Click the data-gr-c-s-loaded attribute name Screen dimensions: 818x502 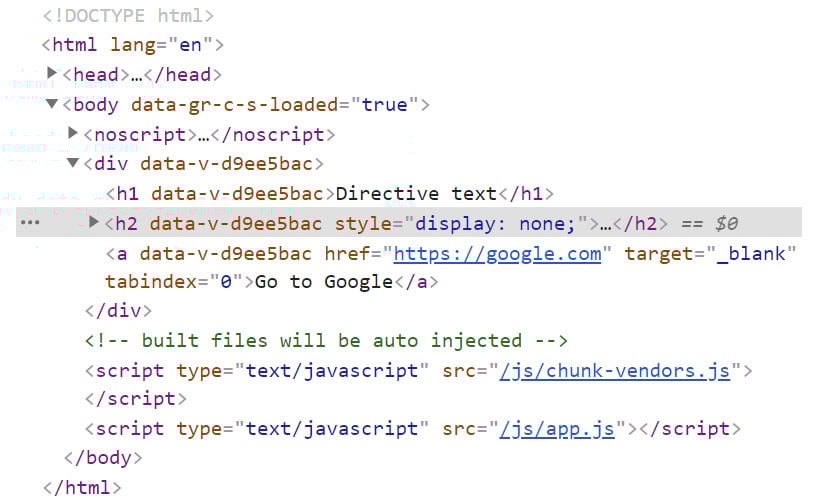[235, 105]
